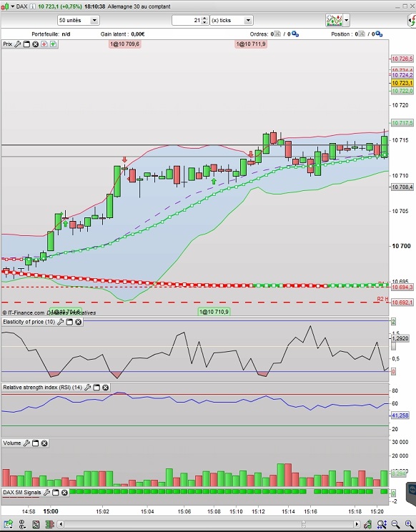416x532 pixels.
Task: Detach the DAX 5M Signals panel
Action: (x=56, y=492)
